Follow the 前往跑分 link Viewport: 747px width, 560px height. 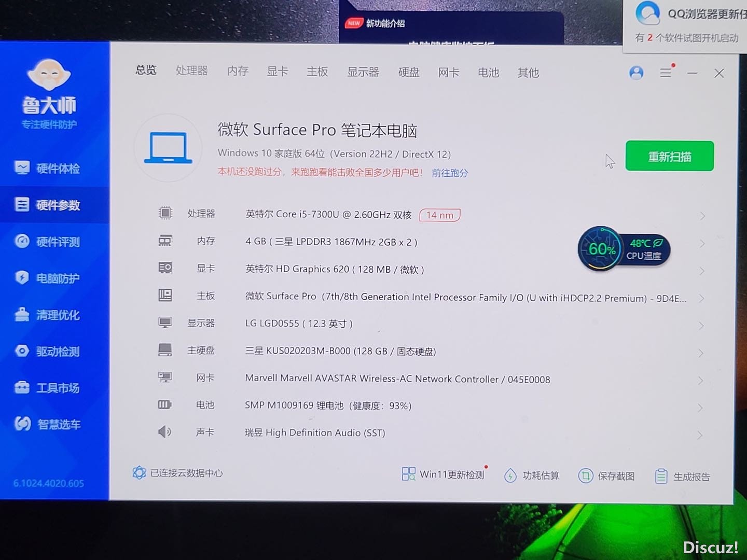click(x=450, y=173)
